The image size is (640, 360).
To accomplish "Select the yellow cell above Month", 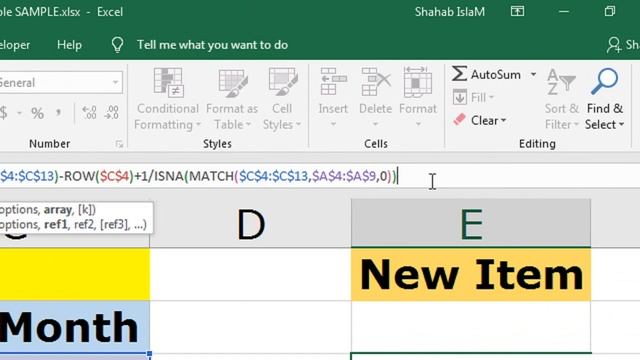I will (75, 275).
